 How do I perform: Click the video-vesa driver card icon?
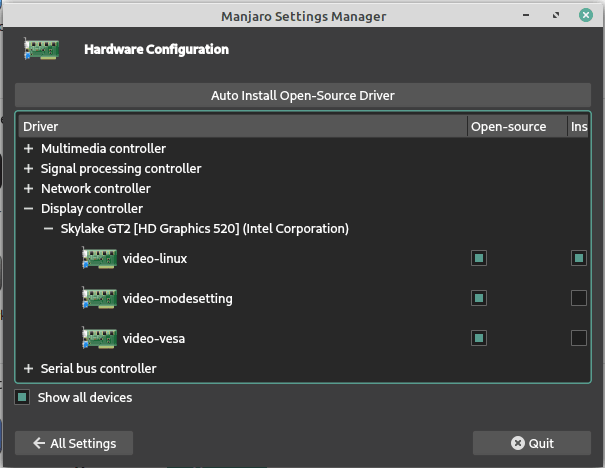tap(99, 338)
